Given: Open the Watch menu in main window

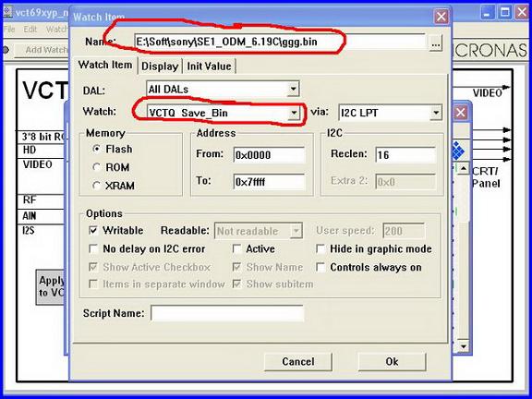Looking at the screenshot, I should 56,30.
